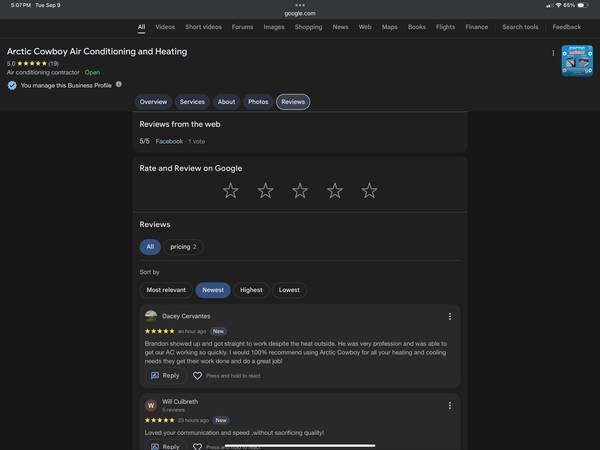Rate four stars on Google
600x450 pixels.
click(x=335, y=191)
